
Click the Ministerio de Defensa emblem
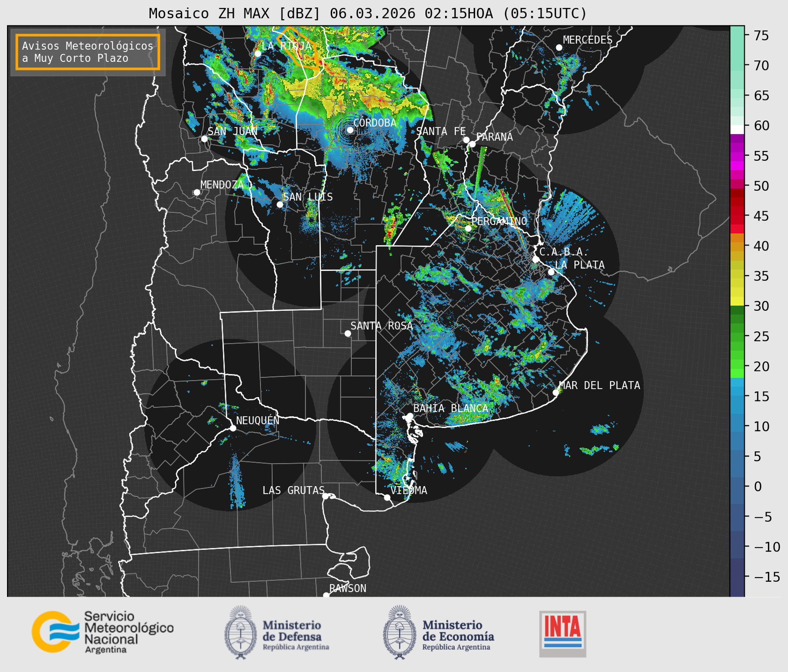tap(241, 632)
